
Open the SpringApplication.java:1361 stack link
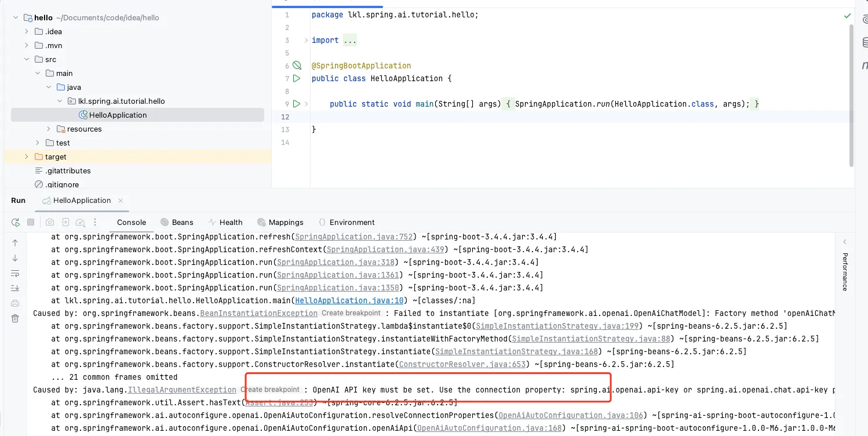click(x=338, y=275)
